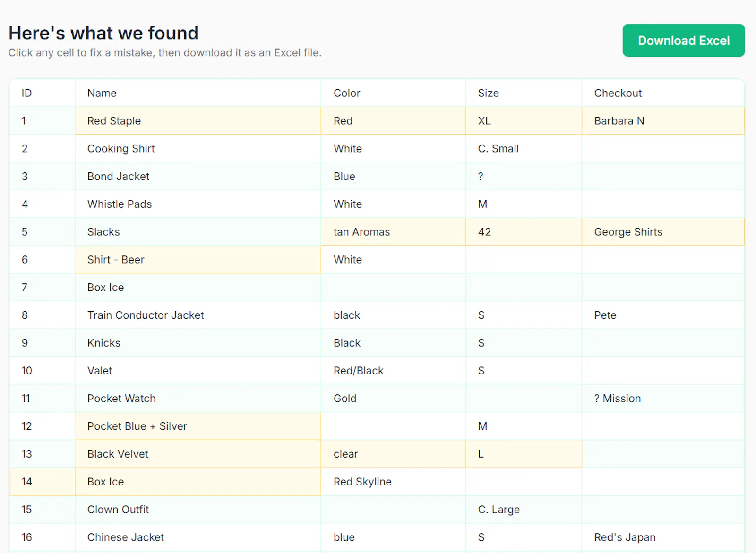Screen dimensions: 756x553
Task: Click the '?' size cell for Bond Jacket
Action: (524, 177)
